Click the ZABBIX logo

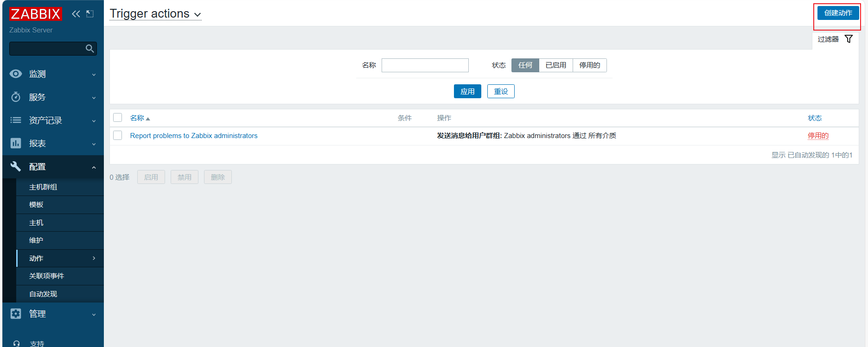click(x=35, y=14)
